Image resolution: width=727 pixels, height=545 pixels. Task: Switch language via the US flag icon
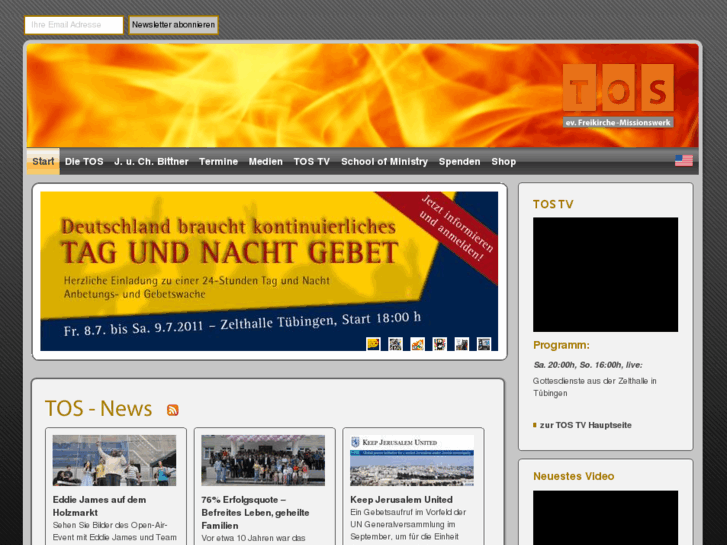683,161
